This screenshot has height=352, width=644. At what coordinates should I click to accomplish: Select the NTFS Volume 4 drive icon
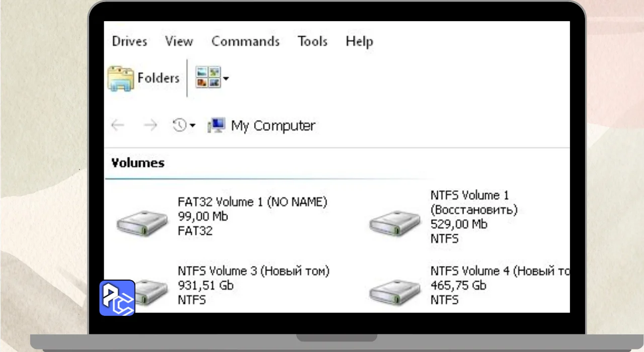395,293
